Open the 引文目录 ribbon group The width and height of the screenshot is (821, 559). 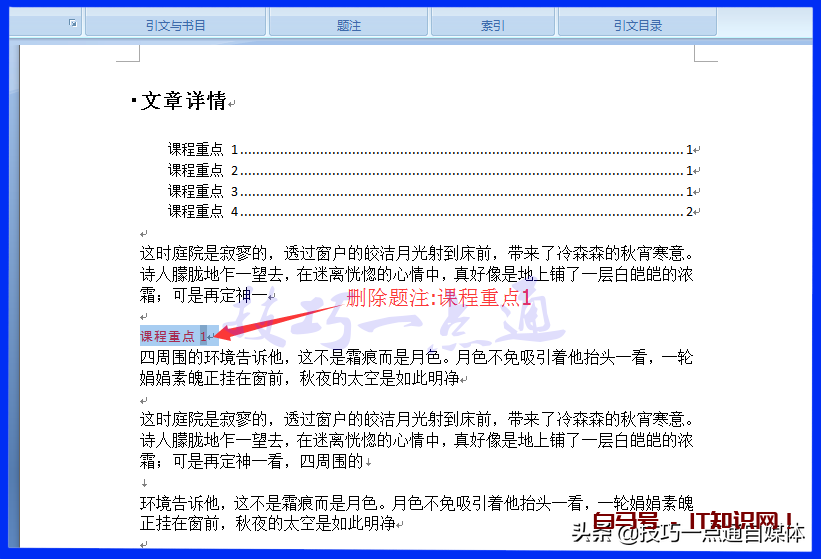pos(637,25)
